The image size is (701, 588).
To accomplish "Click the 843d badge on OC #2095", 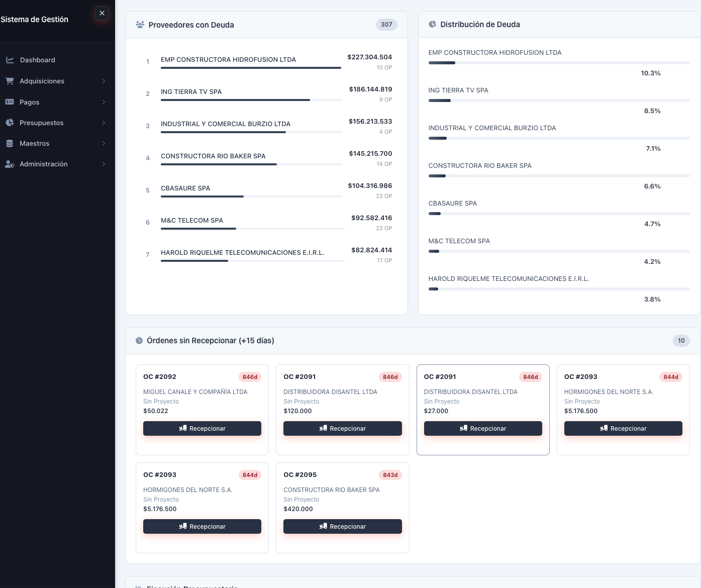I will (390, 475).
